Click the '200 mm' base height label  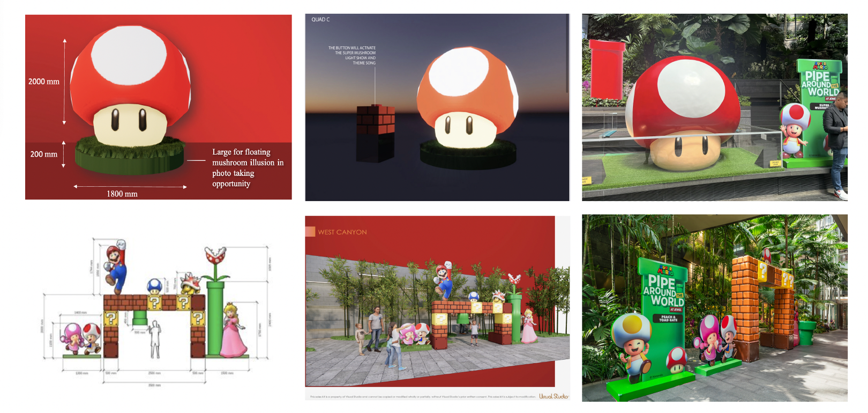point(44,154)
